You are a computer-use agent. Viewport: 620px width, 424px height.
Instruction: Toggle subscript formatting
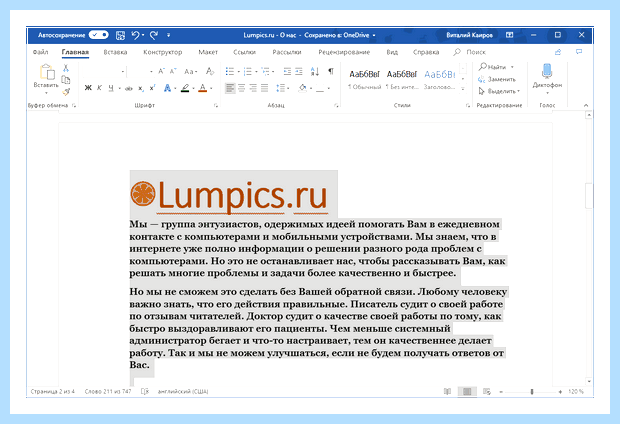point(141,88)
